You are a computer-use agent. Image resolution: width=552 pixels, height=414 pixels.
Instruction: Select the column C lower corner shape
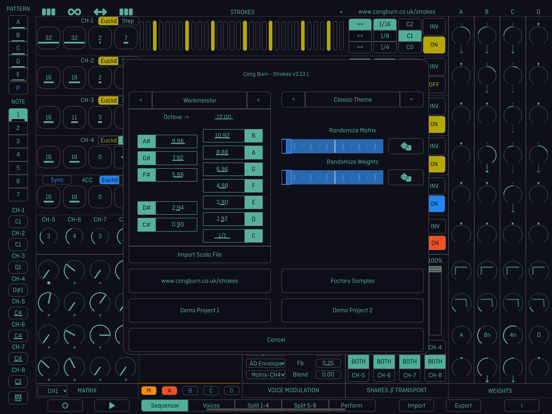pos(513,303)
